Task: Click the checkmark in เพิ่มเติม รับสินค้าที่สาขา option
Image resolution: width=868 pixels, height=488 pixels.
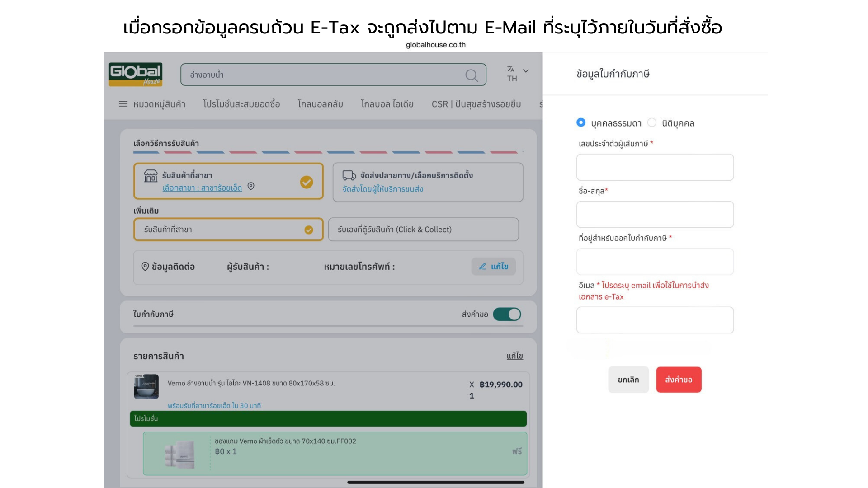Action: 309,230
